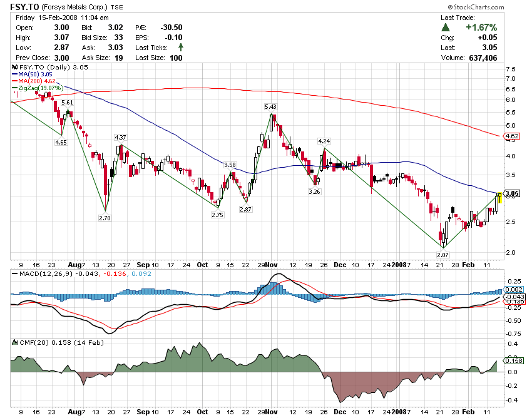
Task: Click the +1.67% percent change value
Action: pos(481,28)
